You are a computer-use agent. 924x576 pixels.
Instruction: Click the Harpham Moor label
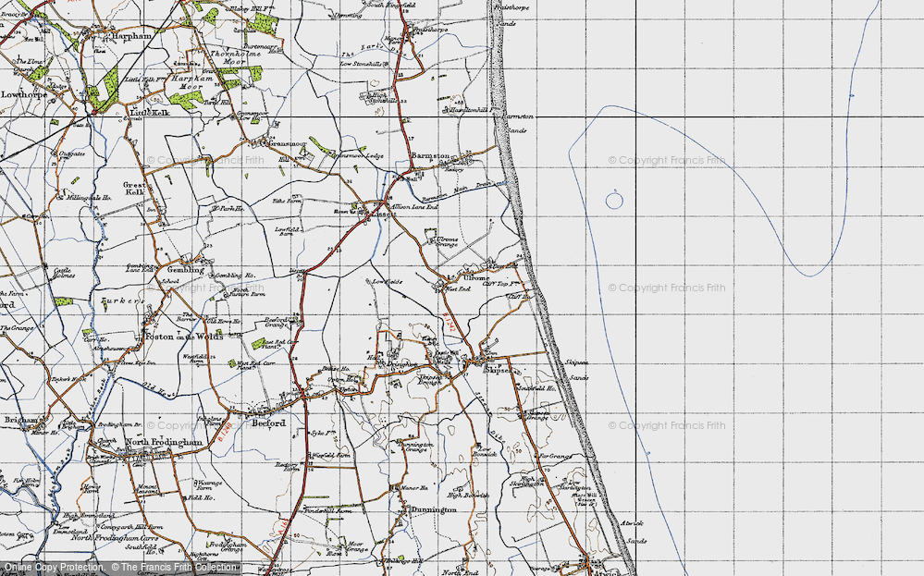191,83
